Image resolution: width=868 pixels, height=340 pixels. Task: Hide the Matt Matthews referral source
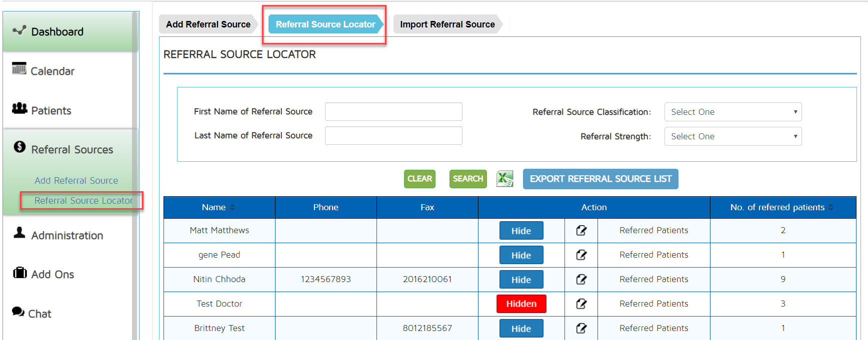click(521, 231)
